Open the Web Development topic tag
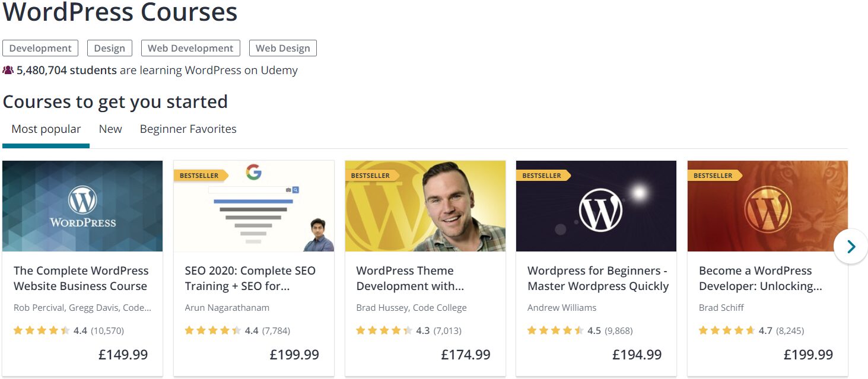The width and height of the screenshot is (868, 379). click(190, 48)
